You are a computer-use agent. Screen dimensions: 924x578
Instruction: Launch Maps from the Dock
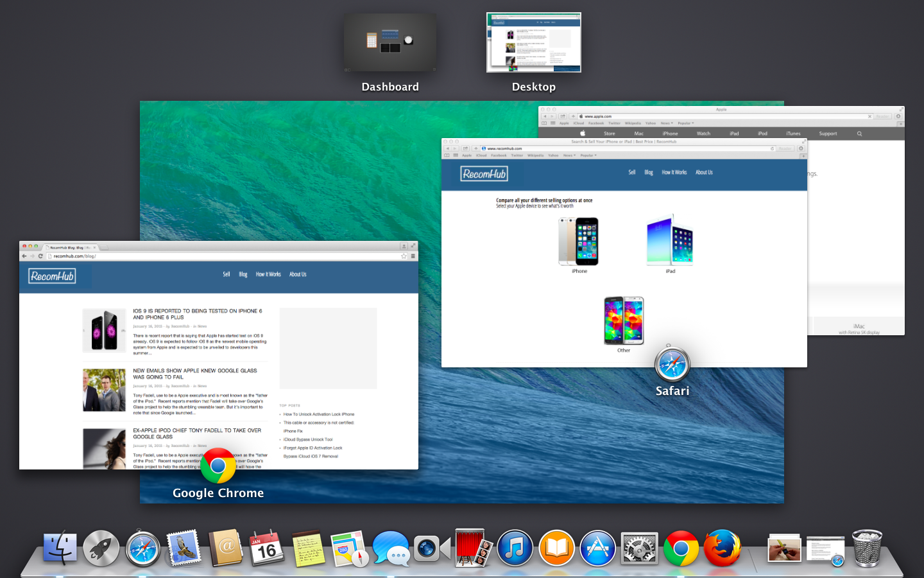(x=350, y=548)
